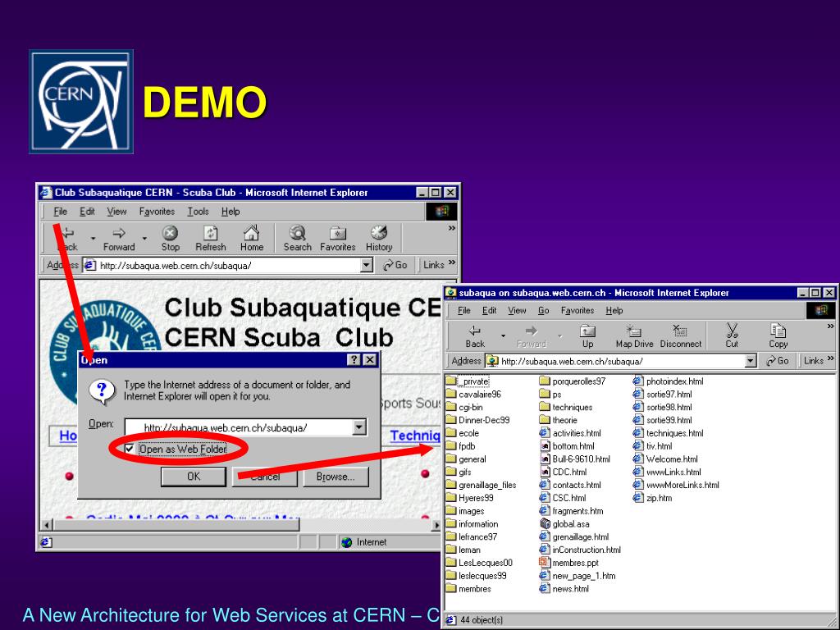Select the techniques folder

point(566,407)
